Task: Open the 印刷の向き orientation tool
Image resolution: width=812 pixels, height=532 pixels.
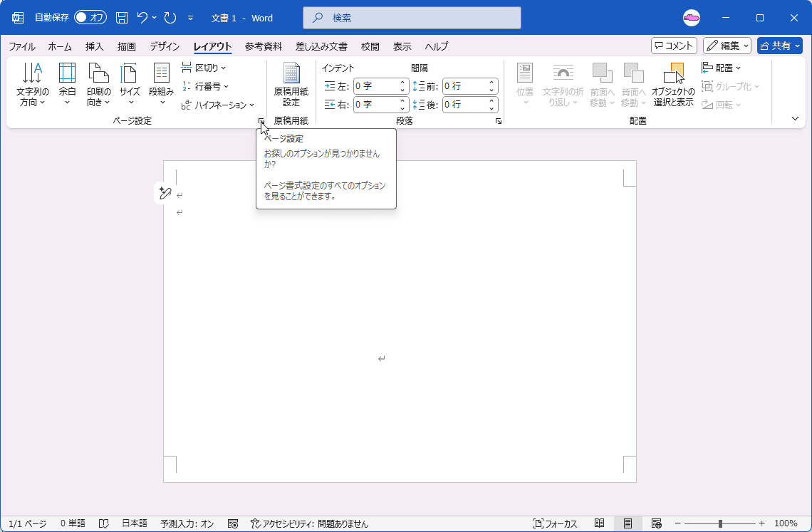Action: click(98, 85)
